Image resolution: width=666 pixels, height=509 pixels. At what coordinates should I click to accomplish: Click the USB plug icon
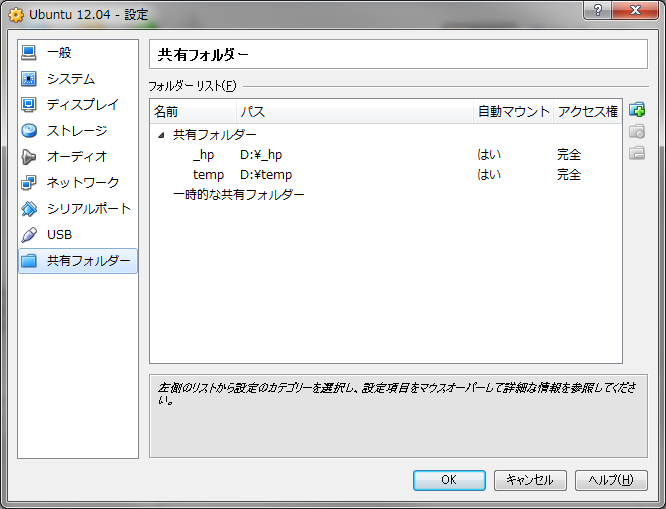click(x=29, y=235)
